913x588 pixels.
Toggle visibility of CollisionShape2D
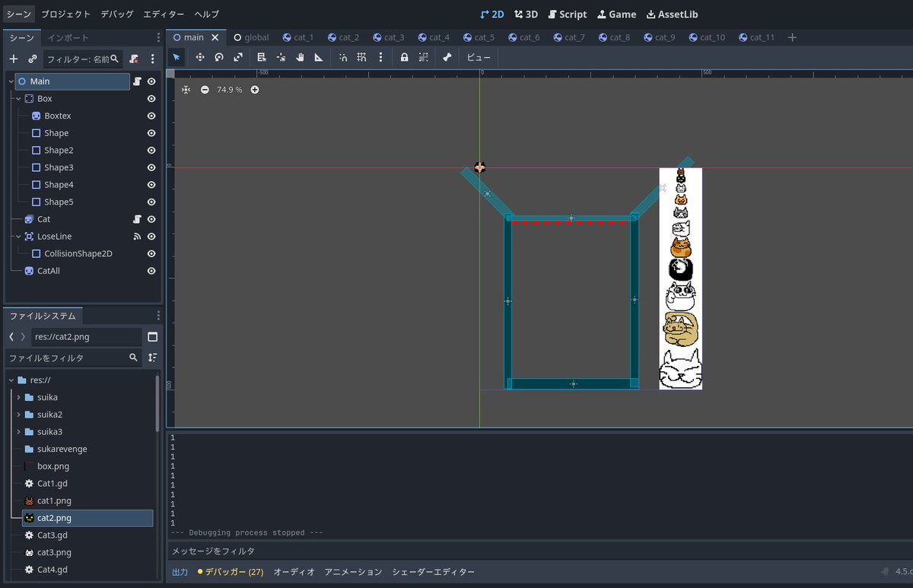[151, 253]
